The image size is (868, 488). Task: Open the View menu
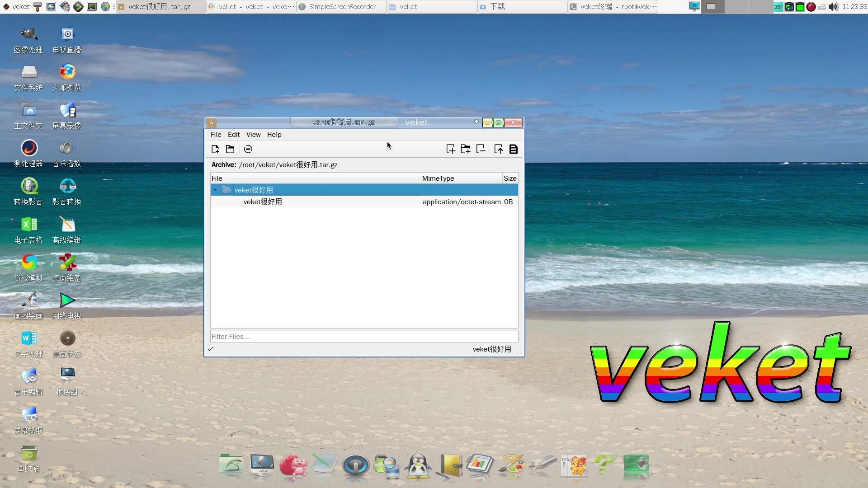253,135
